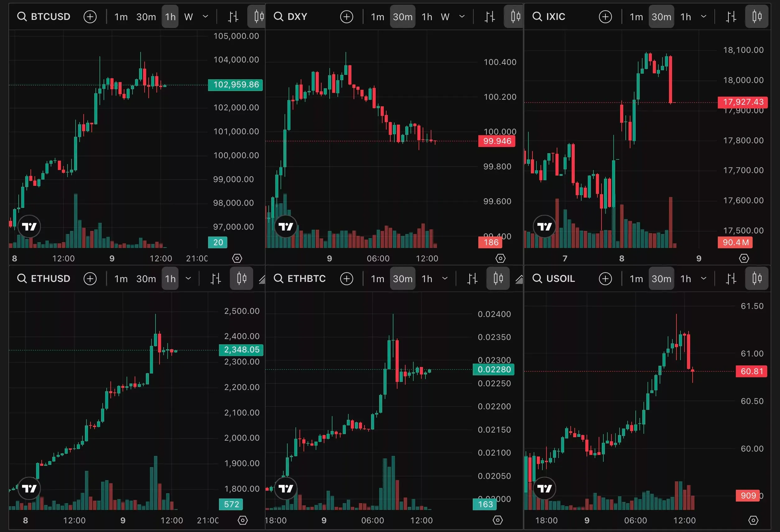This screenshot has width=780, height=532.
Task: Switch USOIL chart to candlestick style
Action: click(757, 278)
